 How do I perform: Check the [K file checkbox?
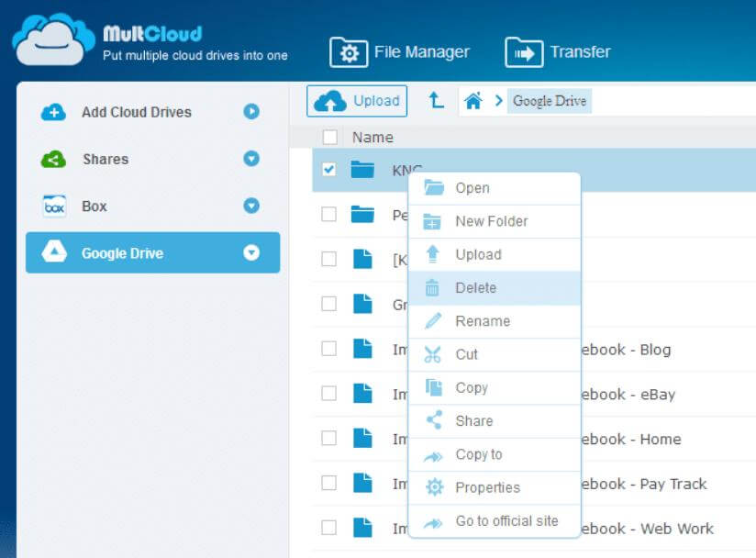(328, 259)
